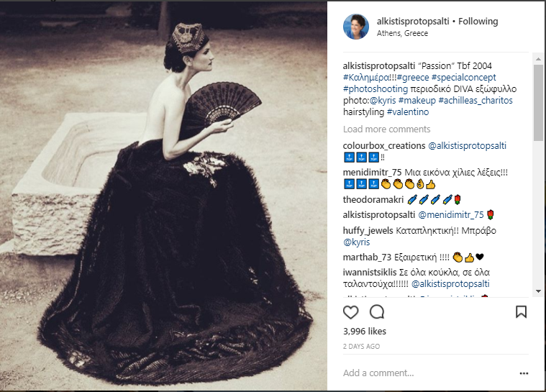Image resolution: width=546 pixels, height=392 pixels.
Task: Expand Load more comments
Action: (386, 129)
